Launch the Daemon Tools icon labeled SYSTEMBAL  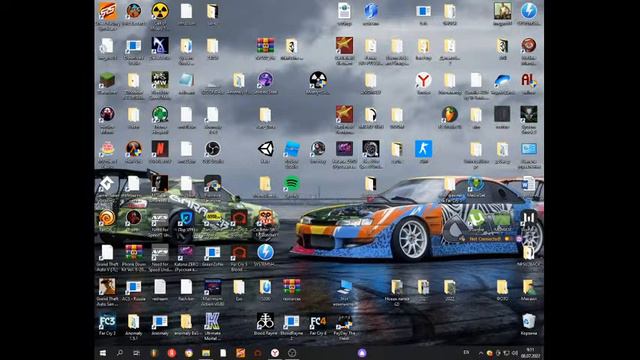click(265, 253)
